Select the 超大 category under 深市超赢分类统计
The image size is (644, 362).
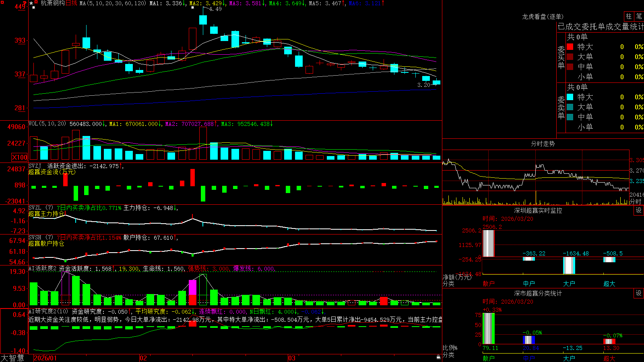[x=609, y=358]
